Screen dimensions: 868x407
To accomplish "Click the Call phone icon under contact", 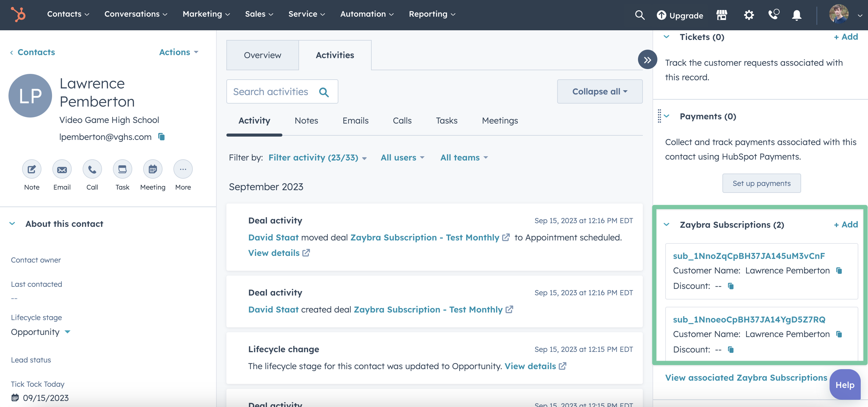I will point(92,169).
